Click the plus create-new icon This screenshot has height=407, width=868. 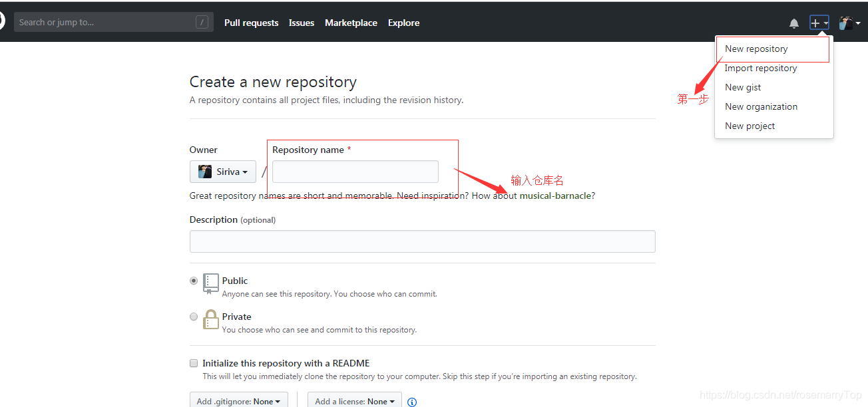(x=819, y=23)
